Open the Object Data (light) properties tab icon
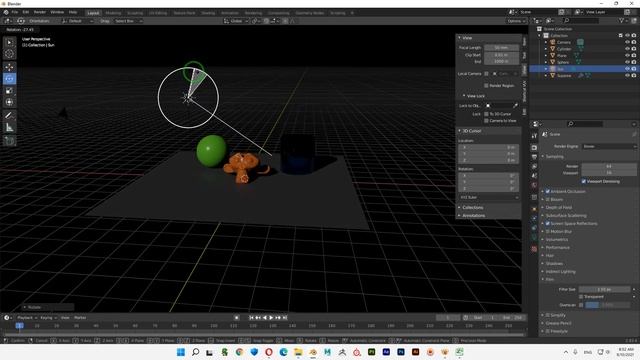This screenshot has height=360, width=640. (534, 238)
